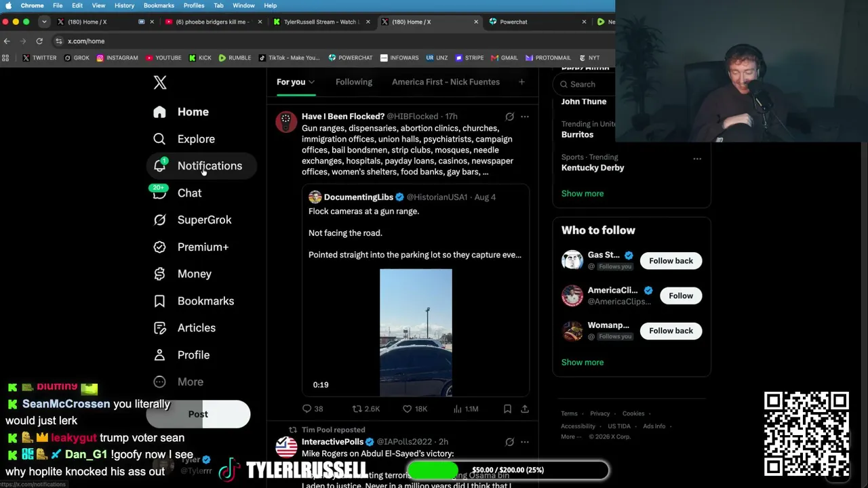Viewport: 868px width, 488px height.
Task: Open the KICK bookmark
Action: click(200, 58)
